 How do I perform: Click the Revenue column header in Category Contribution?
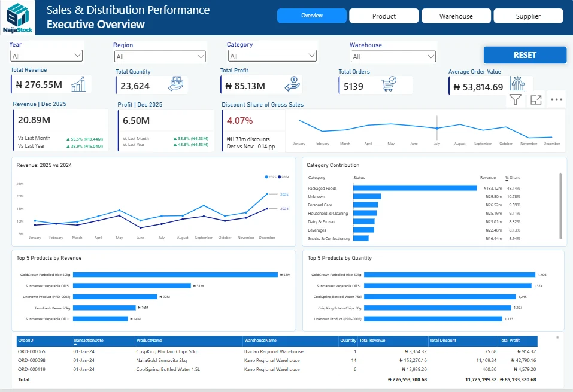(488, 178)
